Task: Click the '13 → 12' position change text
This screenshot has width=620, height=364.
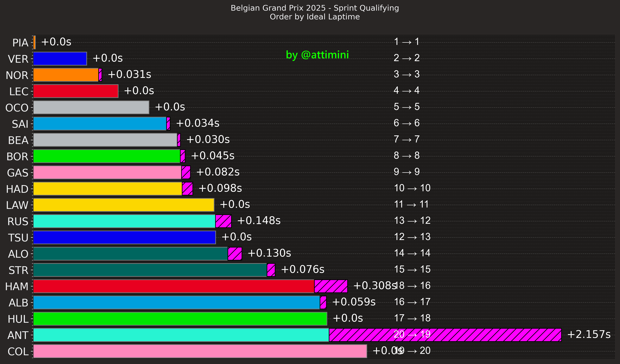Action: pos(412,221)
